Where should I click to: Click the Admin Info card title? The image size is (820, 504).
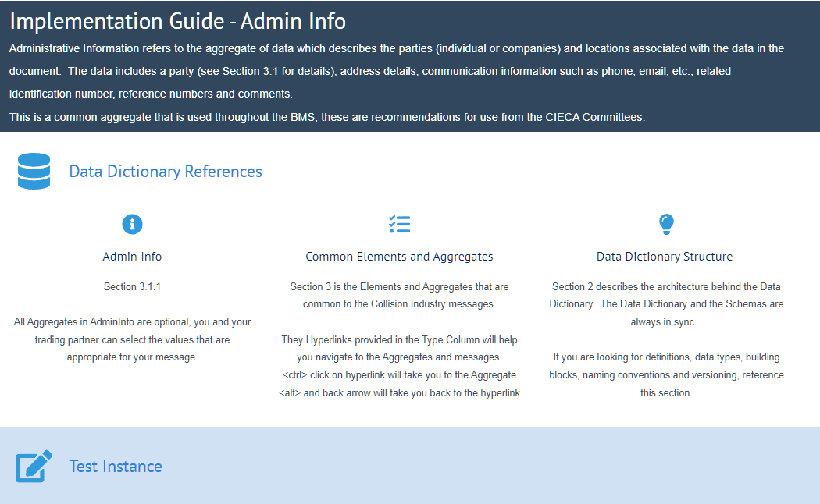point(131,256)
